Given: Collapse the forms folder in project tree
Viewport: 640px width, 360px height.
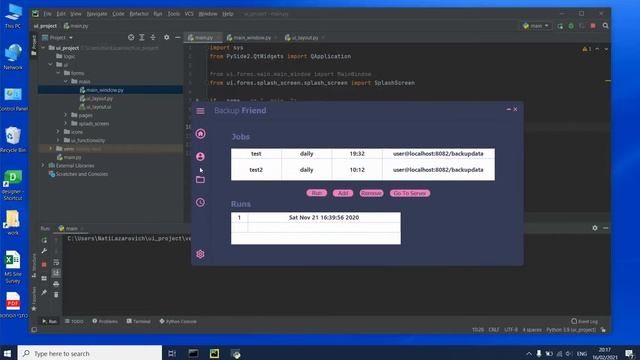Looking at the screenshot, I should tap(58, 73).
